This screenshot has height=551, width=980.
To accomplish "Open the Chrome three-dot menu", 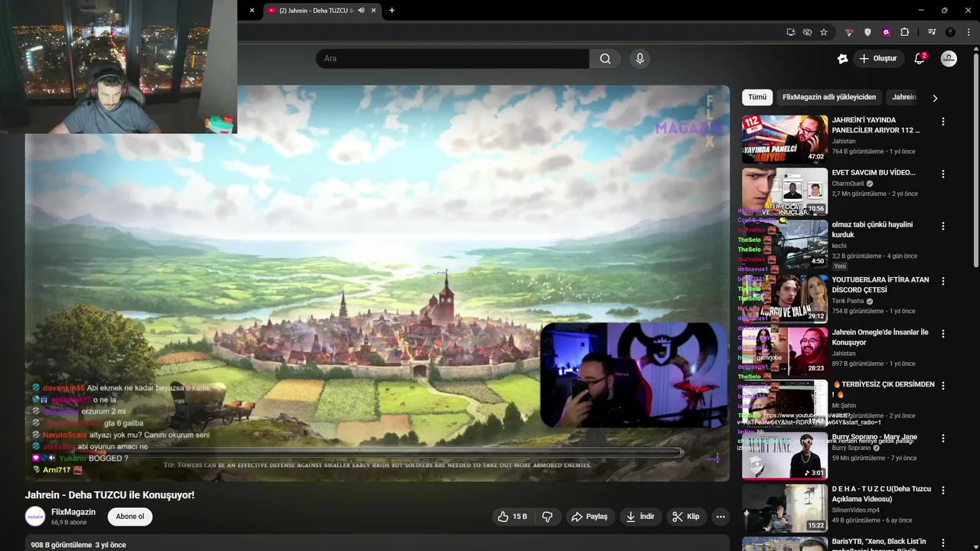I will click(969, 32).
